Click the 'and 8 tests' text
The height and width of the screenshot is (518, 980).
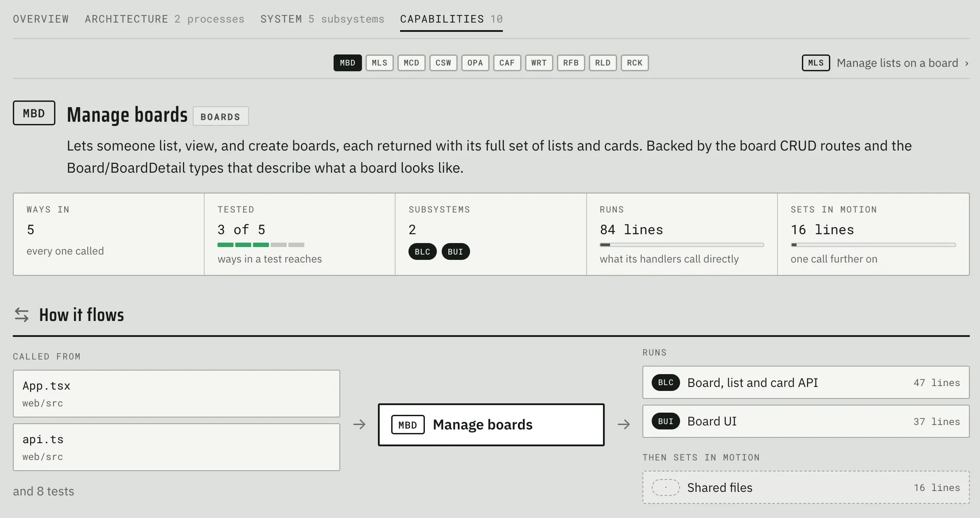point(43,491)
